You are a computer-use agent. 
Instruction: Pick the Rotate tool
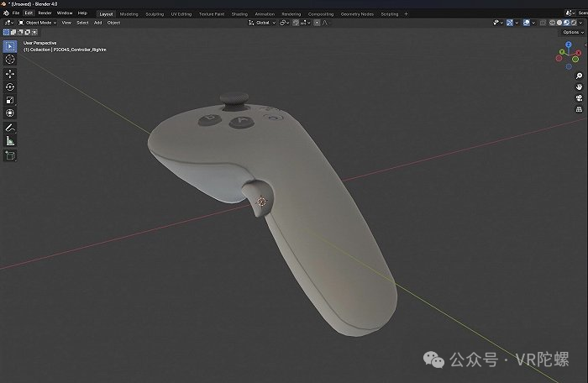coord(10,87)
